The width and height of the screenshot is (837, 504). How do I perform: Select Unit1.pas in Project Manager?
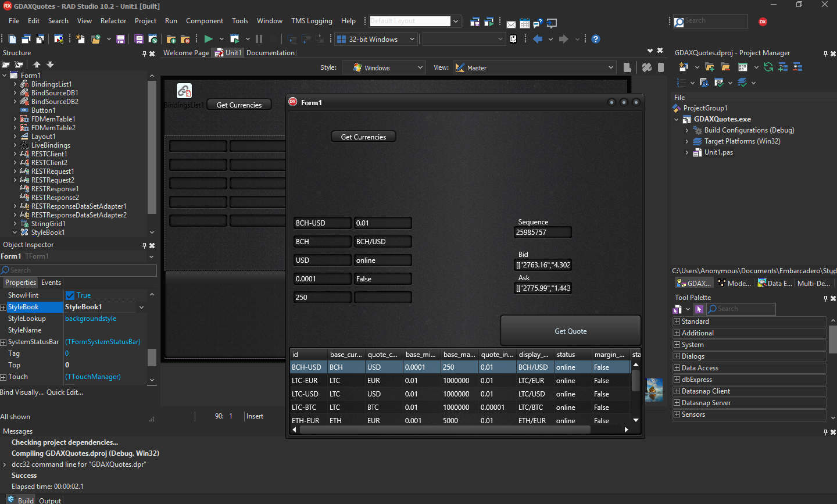[x=718, y=152]
